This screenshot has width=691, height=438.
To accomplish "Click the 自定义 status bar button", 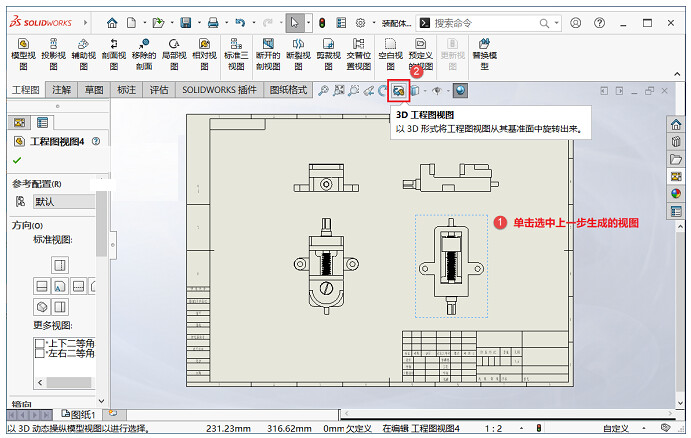I will (615, 428).
